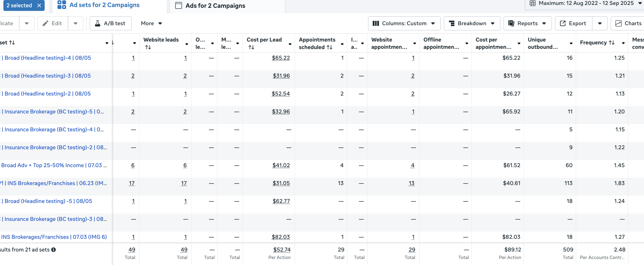The width and height of the screenshot is (644, 265).
Task: Click the info icon beside ad sets results
Action: [53, 250]
